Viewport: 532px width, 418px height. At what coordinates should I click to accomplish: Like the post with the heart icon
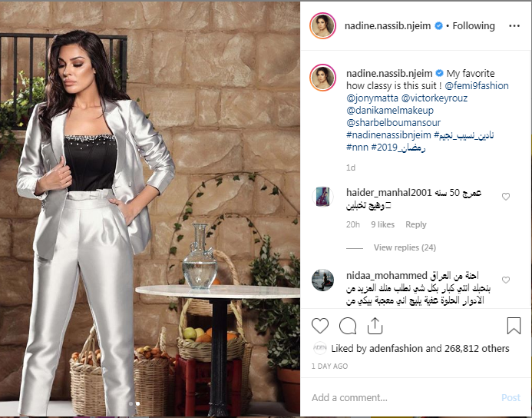319,326
